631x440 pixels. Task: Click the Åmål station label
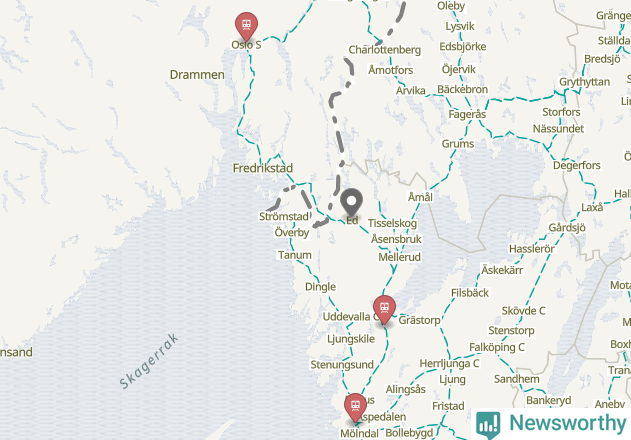(420, 196)
